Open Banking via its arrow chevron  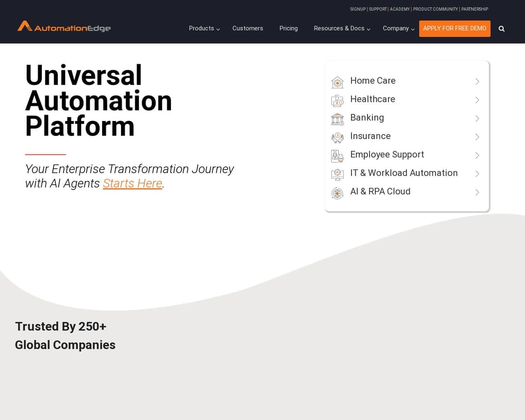tap(477, 118)
